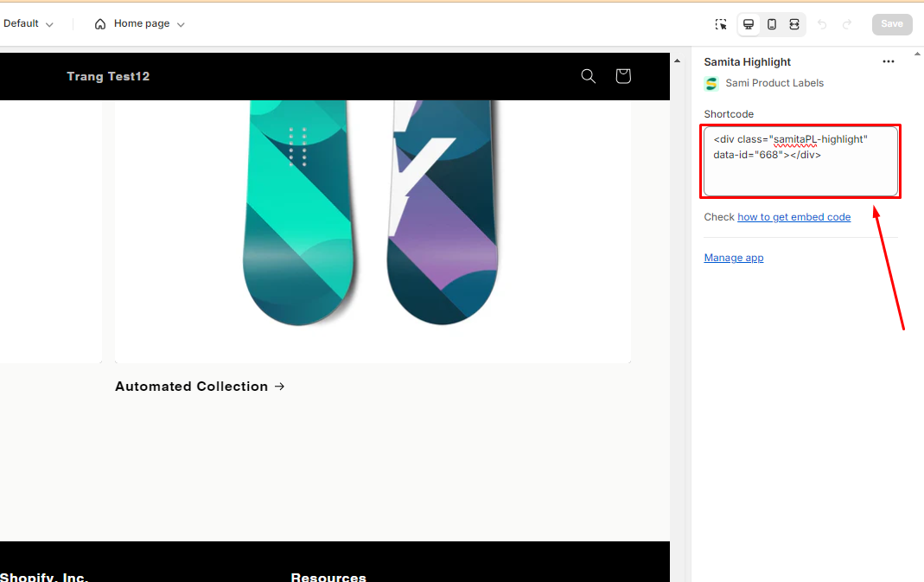Open the Default theme dropdown

point(28,24)
